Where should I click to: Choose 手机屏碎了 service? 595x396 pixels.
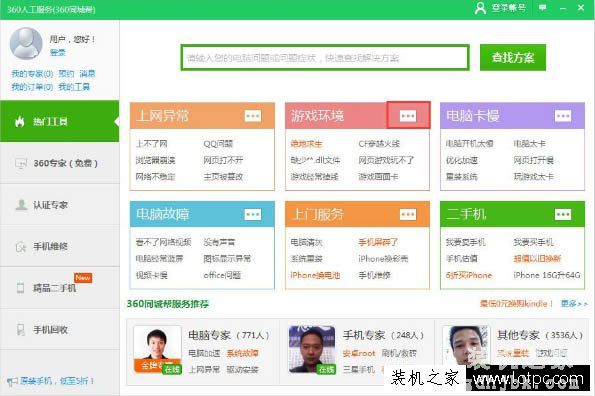(x=378, y=242)
